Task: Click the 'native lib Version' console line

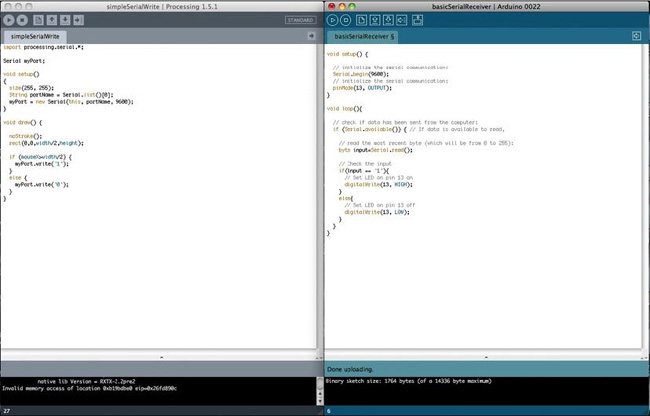Action: click(86, 382)
